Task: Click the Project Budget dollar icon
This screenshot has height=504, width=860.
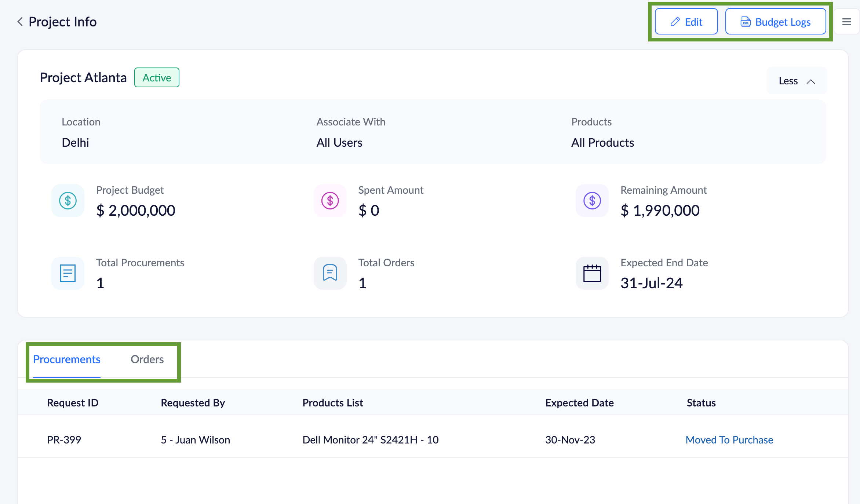Action: pos(68,201)
